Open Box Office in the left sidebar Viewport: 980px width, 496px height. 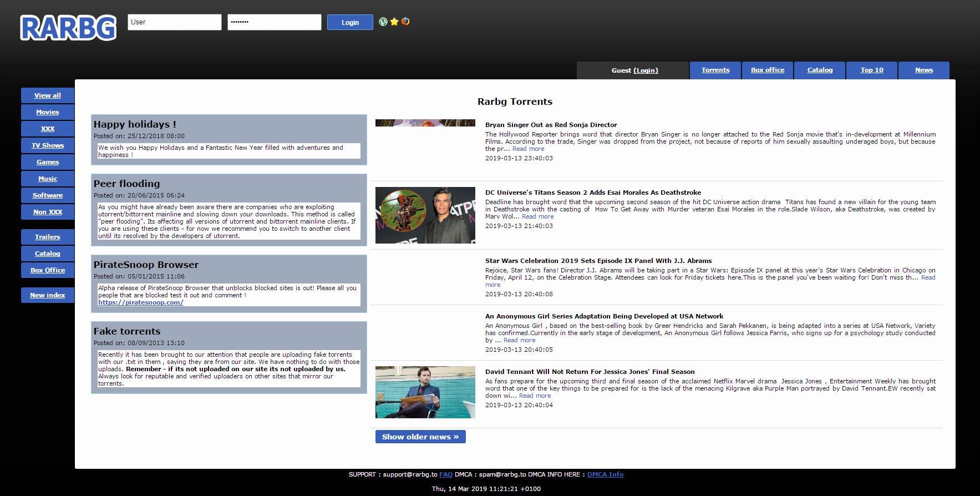coord(48,270)
